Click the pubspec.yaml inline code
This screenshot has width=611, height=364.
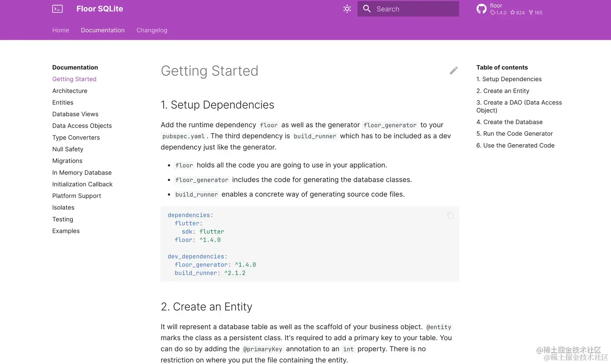point(183,136)
